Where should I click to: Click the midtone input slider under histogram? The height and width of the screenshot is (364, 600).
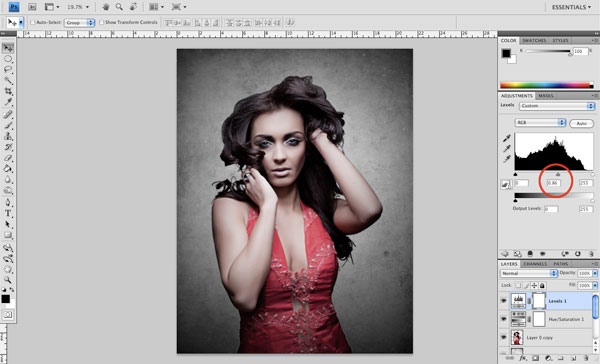point(558,175)
